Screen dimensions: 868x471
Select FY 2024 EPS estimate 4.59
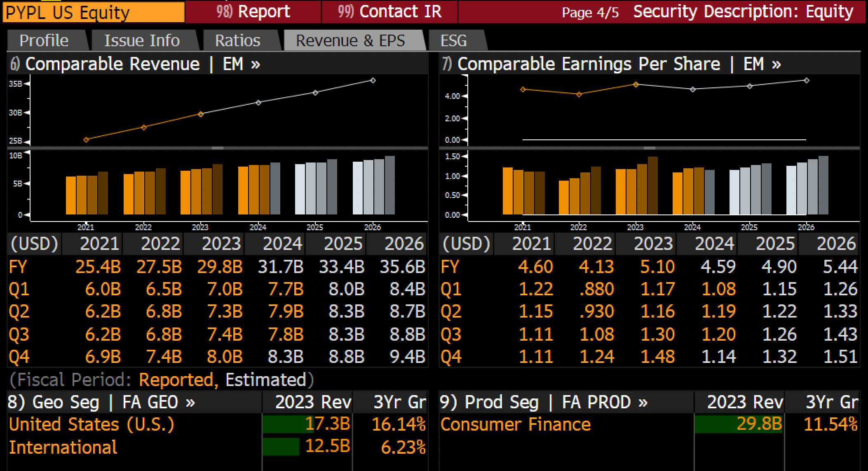pyautogui.click(x=719, y=267)
